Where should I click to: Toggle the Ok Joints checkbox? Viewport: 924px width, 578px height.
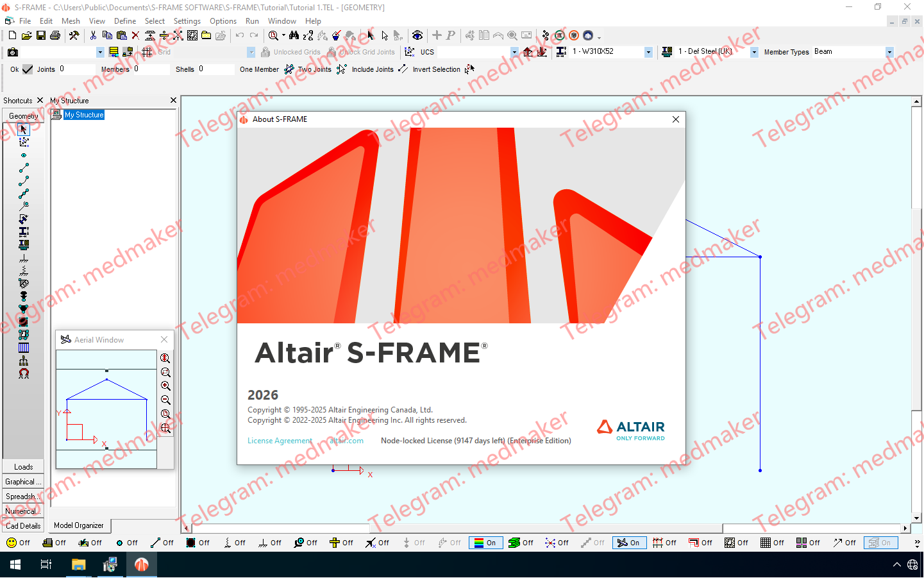[x=27, y=69]
